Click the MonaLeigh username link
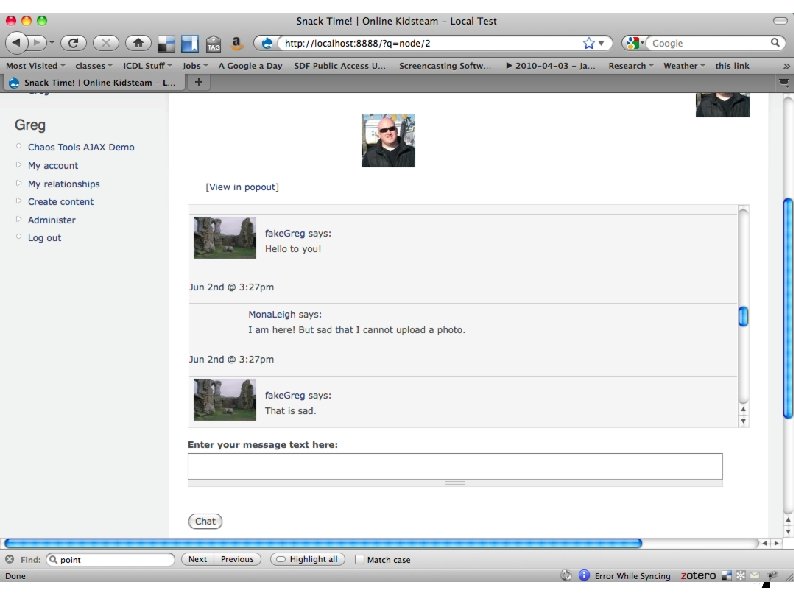This screenshot has height=595, width=794. point(271,314)
